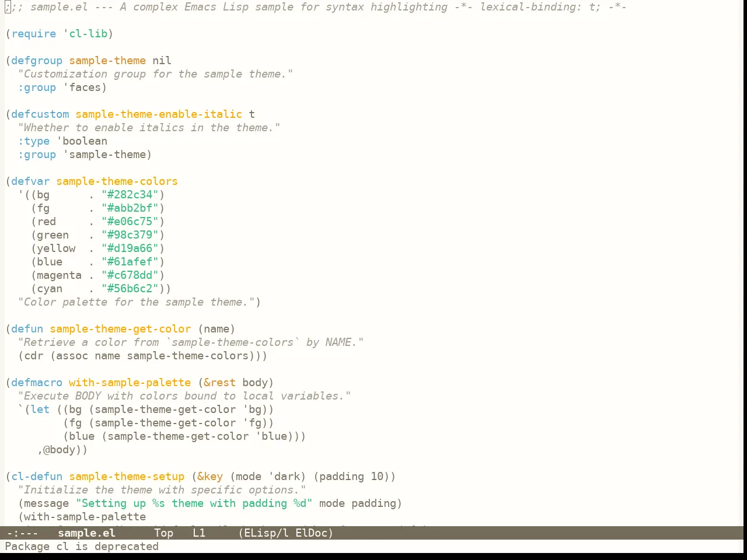
Task: Click the 'cl-lib symbol
Action: coord(85,34)
